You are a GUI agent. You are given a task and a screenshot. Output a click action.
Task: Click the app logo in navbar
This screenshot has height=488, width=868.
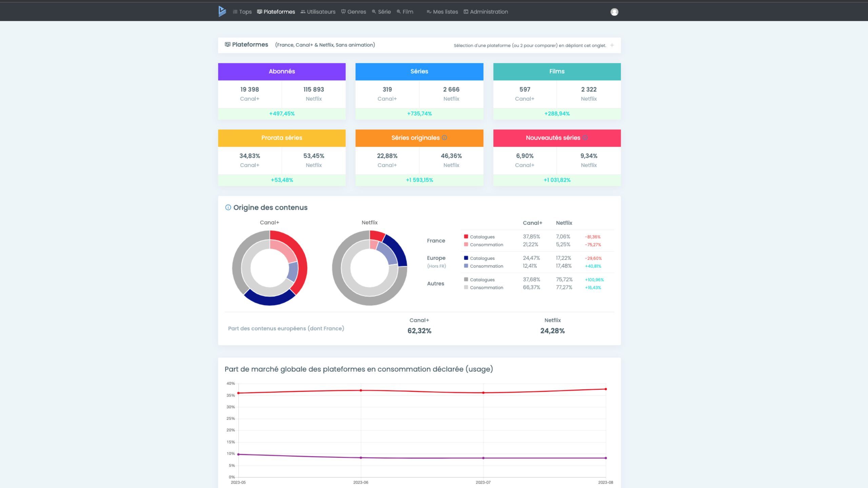click(222, 12)
